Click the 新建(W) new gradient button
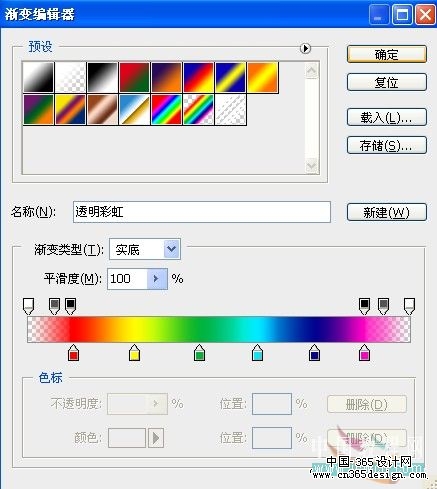 [387, 212]
